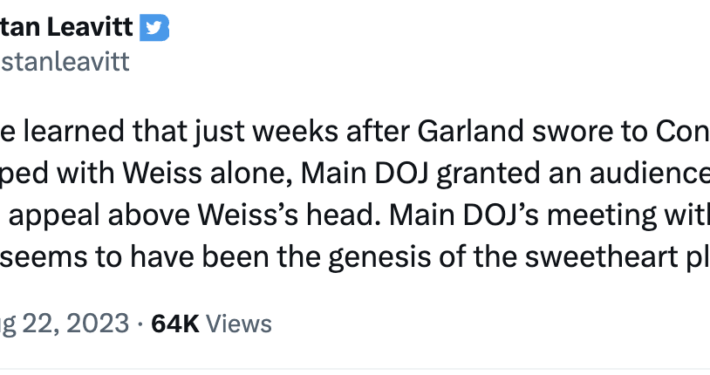The width and height of the screenshot is (710, 375).
Task: Click the phrase 'appeal above' in the tweet
Action: click(x=99, y=216)
